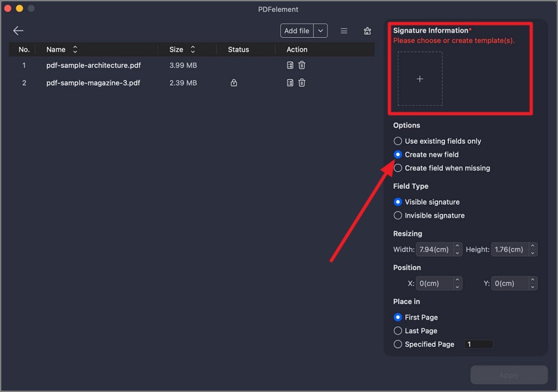
Task: Open file settings for pdf-sample-magazine-3.pdf
Action: tap(290, 83)
